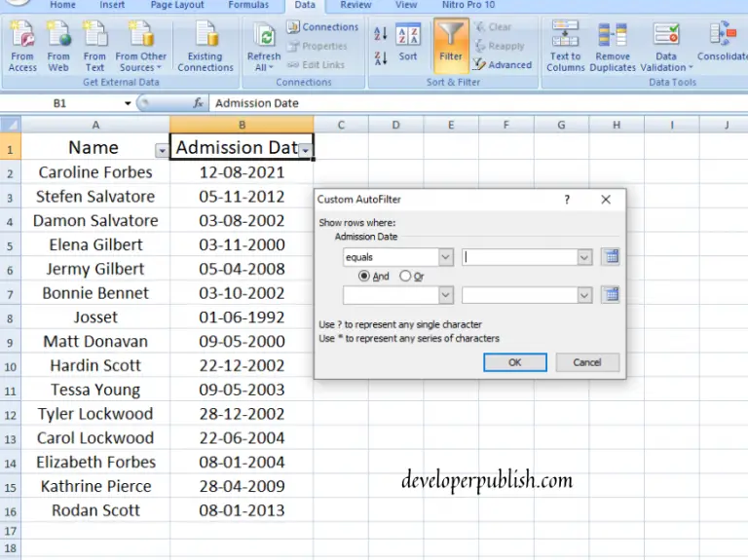This screenshot has height=560, width=748.
Task: Import data with From Access icon
Action: (x=22, y=47)
